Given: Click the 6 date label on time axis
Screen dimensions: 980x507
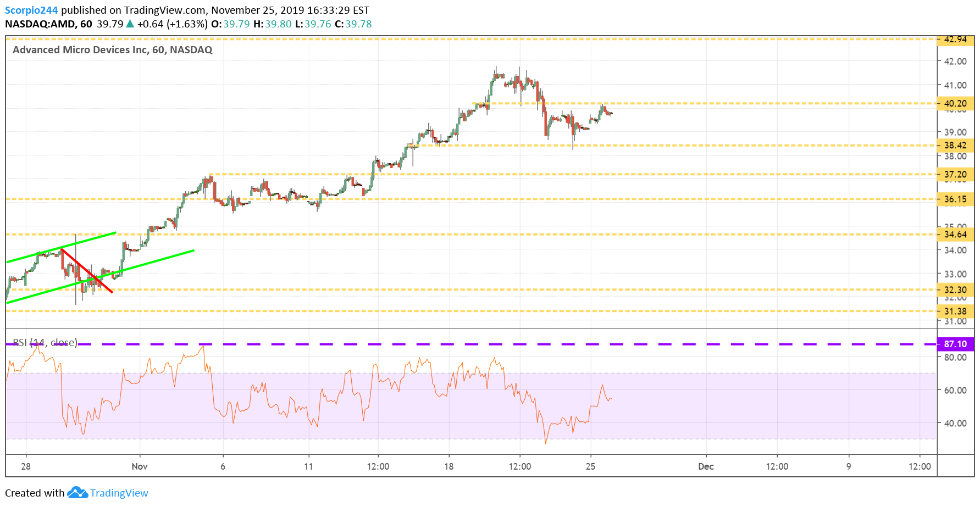Looking at the screenshot, I should click(x=223, y=466).
